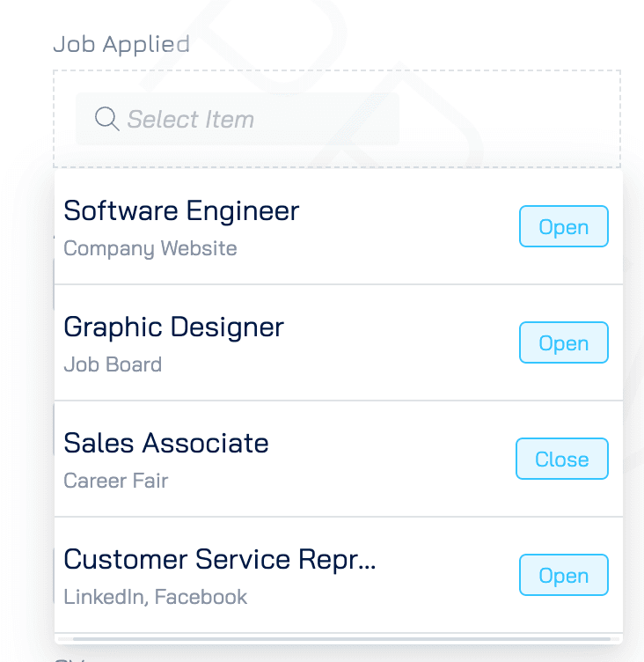Click the Company Website source text
The height and width of the screenshot is (662, 644).
[x=150, y=248]
